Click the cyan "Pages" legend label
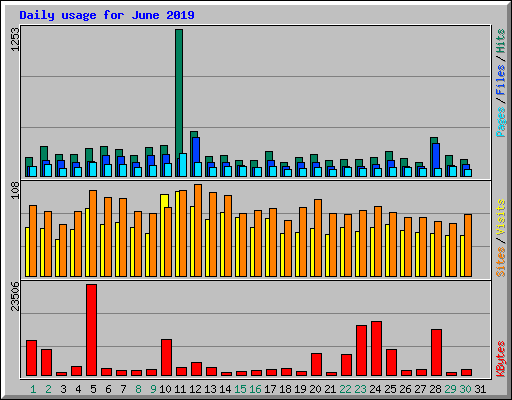The height and width of the screenshot is (400, 512). 500,122
